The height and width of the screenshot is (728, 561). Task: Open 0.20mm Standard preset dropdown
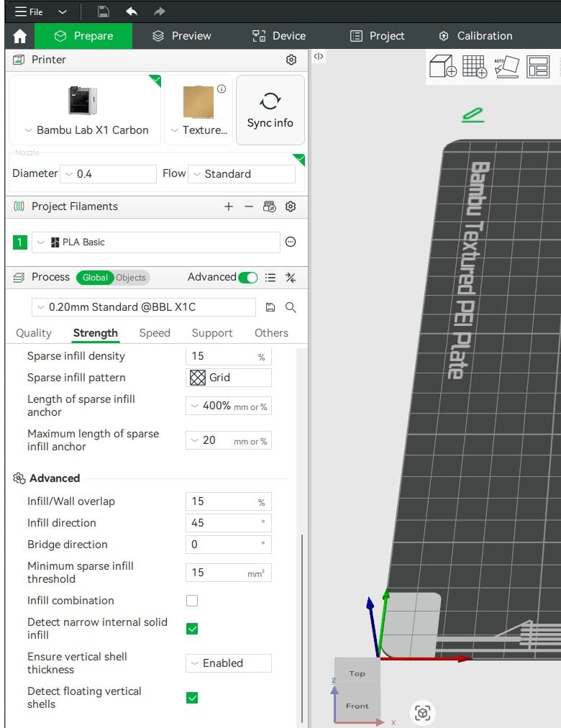(144, 307)
